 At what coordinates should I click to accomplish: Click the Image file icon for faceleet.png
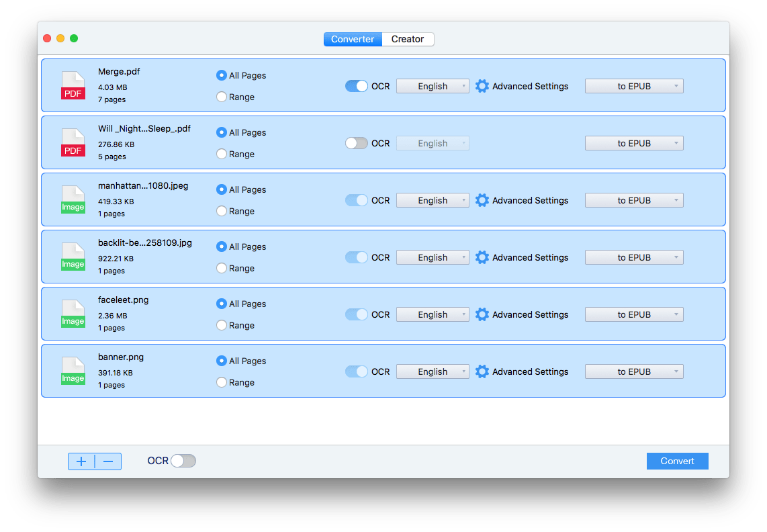(73, 314)
